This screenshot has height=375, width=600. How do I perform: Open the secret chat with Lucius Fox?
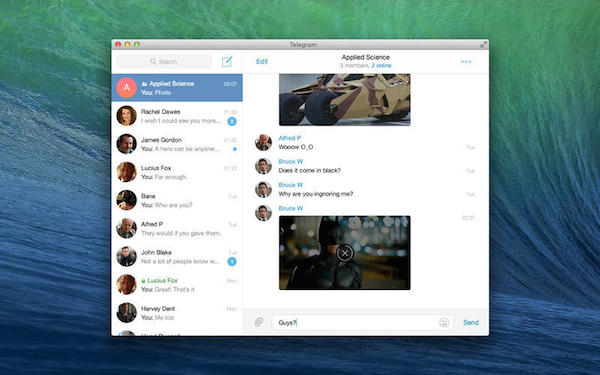(x=177, y=285)
